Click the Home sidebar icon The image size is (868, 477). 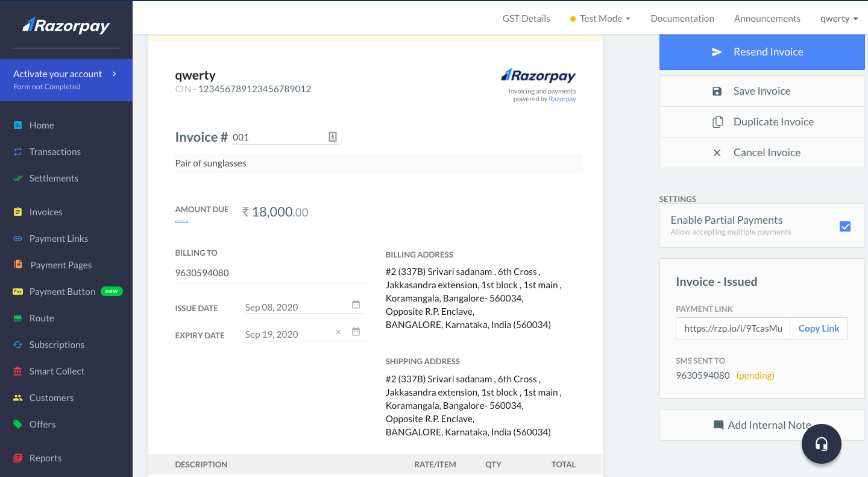click(x=18, y=125)
